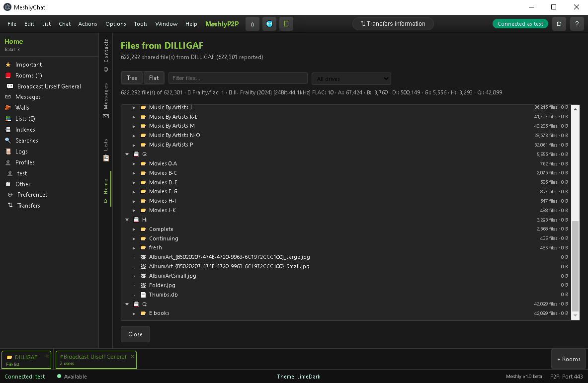Image resolution: width=588 pixels, height=383 pixels.
Task: Click the G: drive disk icon
Action: [137, 154]
